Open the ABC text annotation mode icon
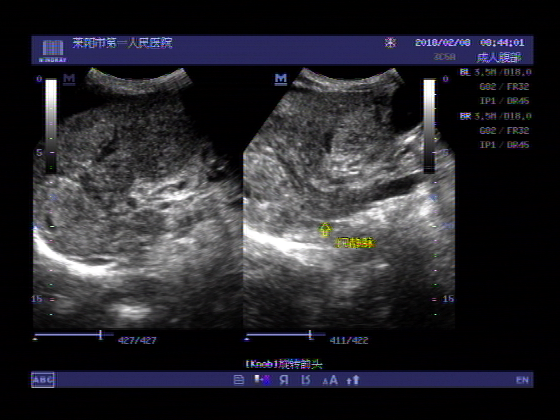 tap(43, 380)
